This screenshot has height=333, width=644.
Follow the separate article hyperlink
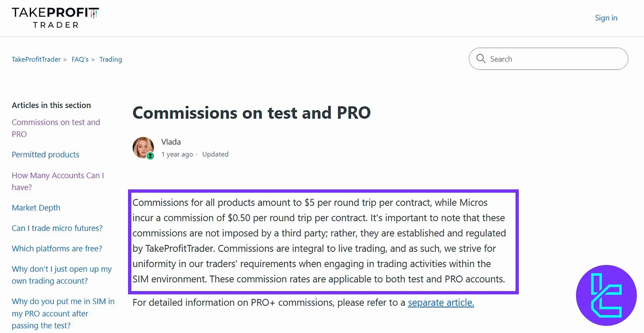[440, 303]
